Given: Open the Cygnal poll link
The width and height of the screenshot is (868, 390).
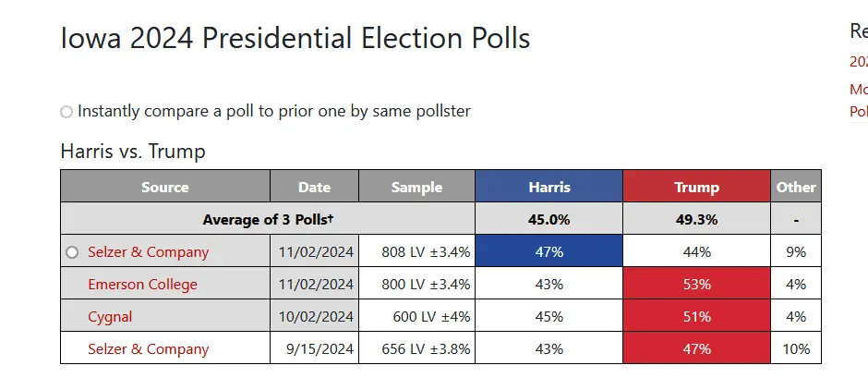Looking at the screenshot, I should 110,317.
